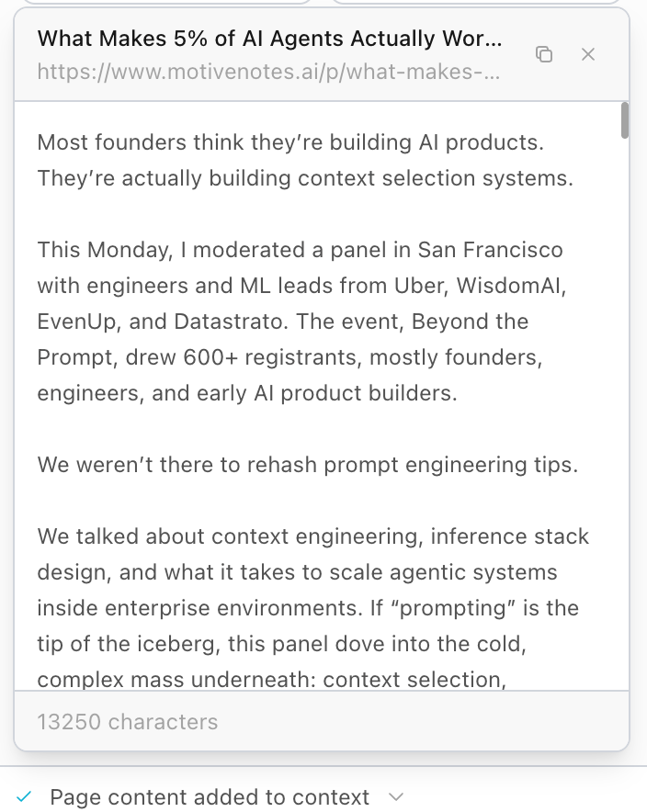This screenshot has width=647, height=812.
Task: Click the "We weren't there to rehash" sentence
Action: (308, 465)
